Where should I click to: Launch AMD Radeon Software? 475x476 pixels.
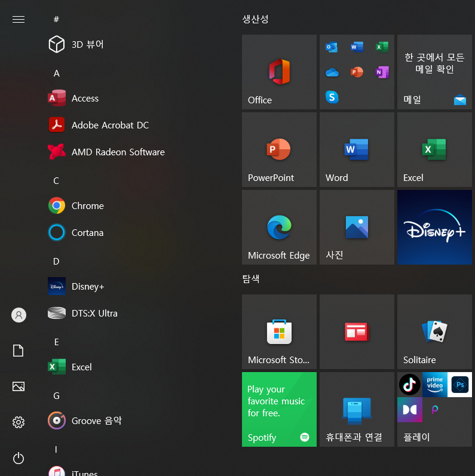(106, 152)
